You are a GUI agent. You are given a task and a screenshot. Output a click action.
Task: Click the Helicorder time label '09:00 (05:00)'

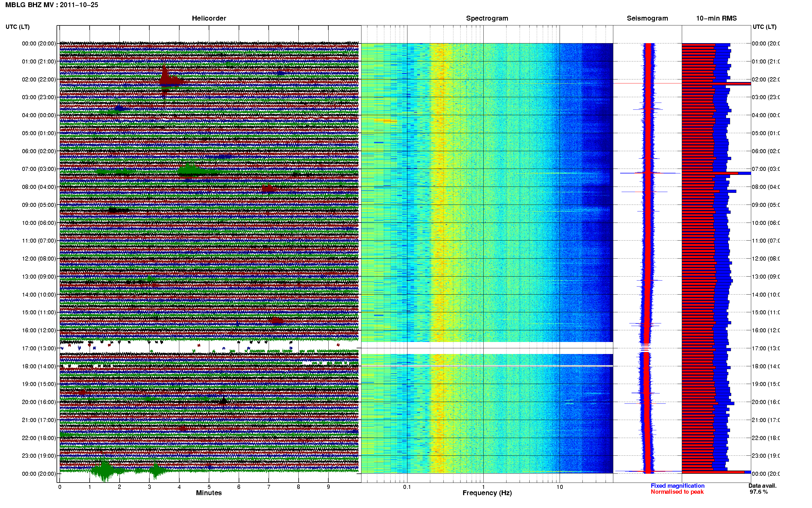tap(39, 205)
